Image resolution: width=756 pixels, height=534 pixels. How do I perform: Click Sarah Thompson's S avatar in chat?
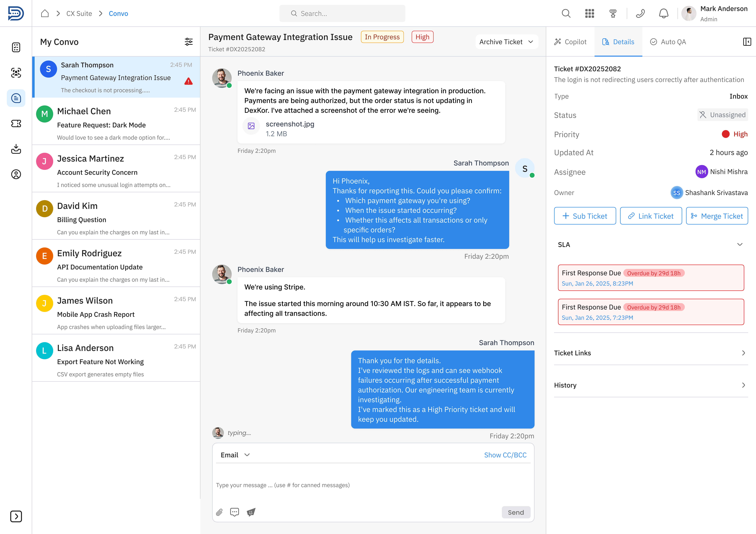coord(525,168)
